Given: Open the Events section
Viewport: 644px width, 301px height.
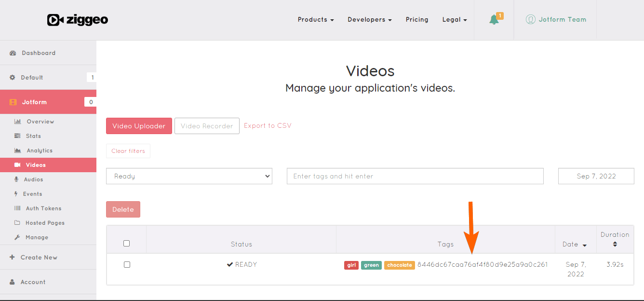Looking at the screenshot, I should 33,194.
